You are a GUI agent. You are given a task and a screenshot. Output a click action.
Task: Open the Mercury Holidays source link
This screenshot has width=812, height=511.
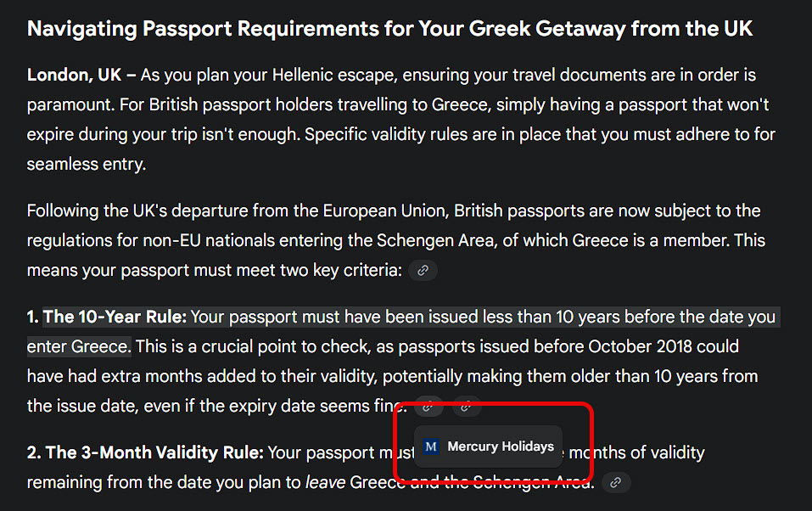[x=500, y=446]
